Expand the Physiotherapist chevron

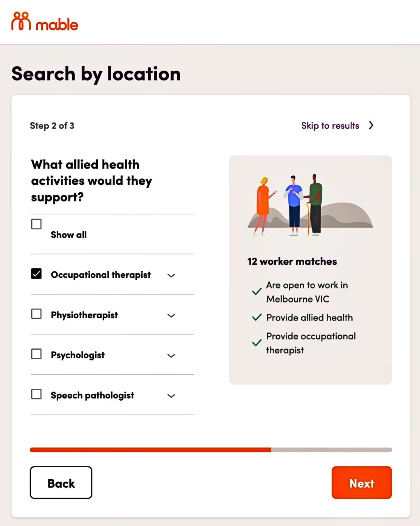click(x=172, y=316)
